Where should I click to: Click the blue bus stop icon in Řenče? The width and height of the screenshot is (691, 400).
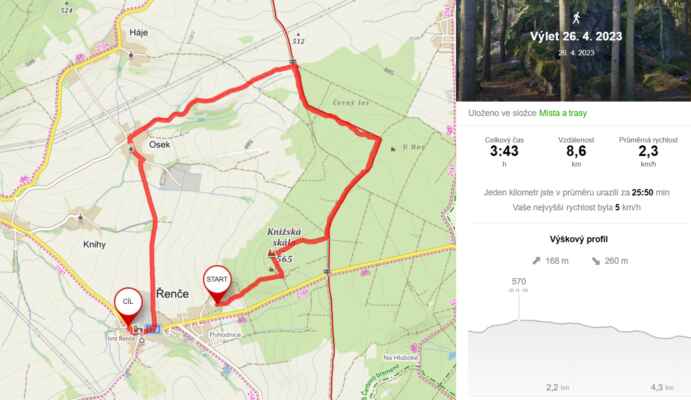pos(152,329)
